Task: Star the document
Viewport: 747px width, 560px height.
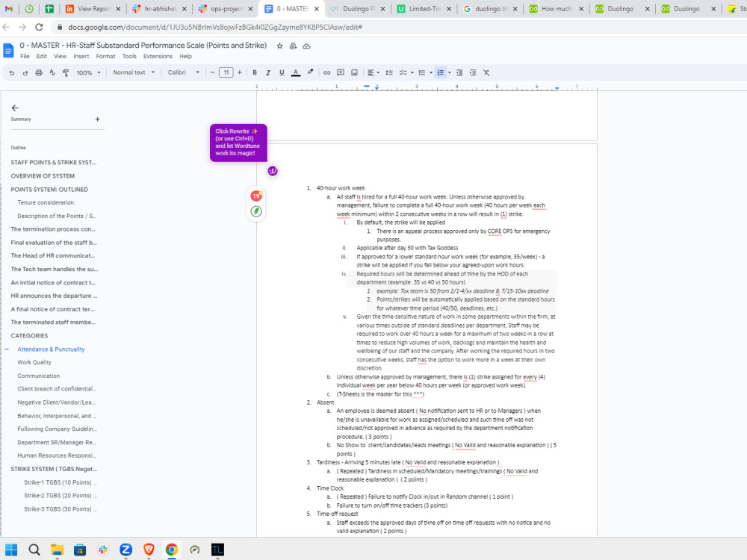Action: coord(279,46)
